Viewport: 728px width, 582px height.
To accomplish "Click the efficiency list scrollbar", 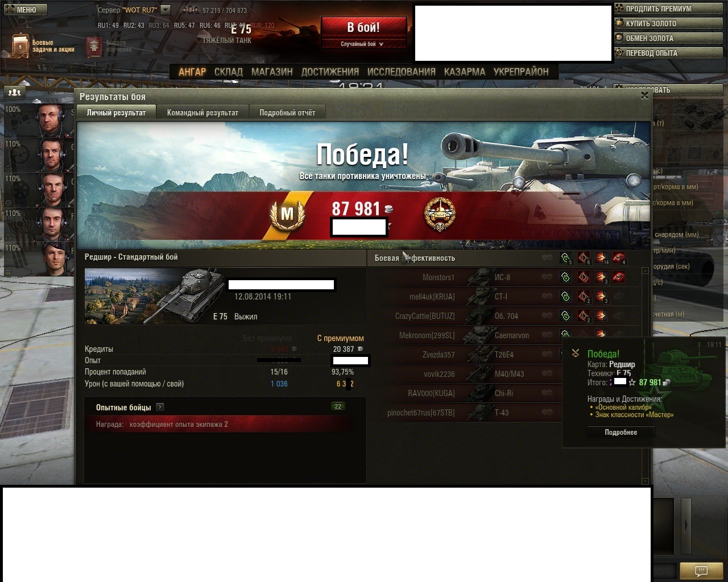I will pos(645,375).
